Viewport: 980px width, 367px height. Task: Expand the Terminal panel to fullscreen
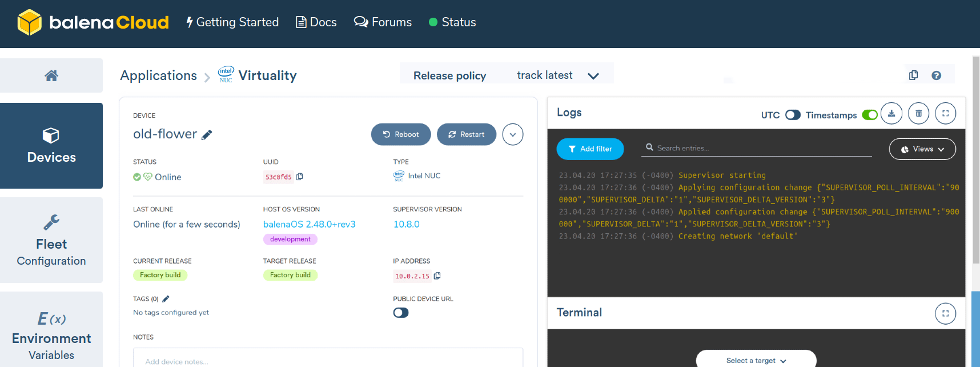(x=945, y=313)
